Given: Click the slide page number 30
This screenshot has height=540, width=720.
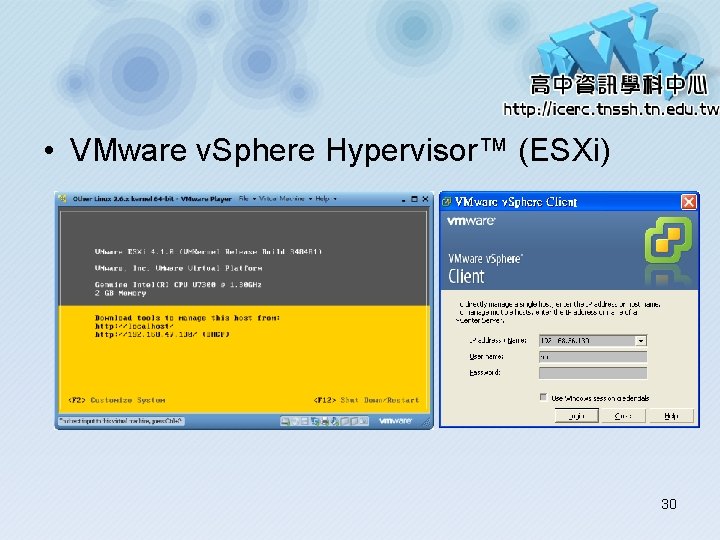Looking at the screenshot, I should coord(669,504).
